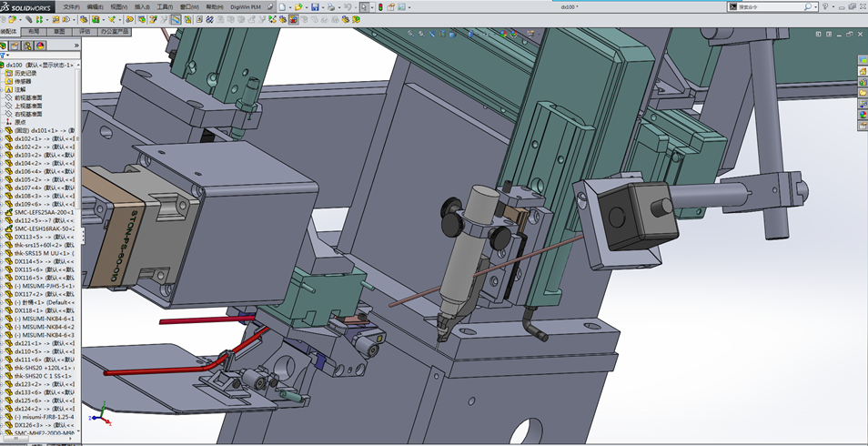Select thk-SRS15 M UU component in tree
868x446 pixels.
point(45,253)
